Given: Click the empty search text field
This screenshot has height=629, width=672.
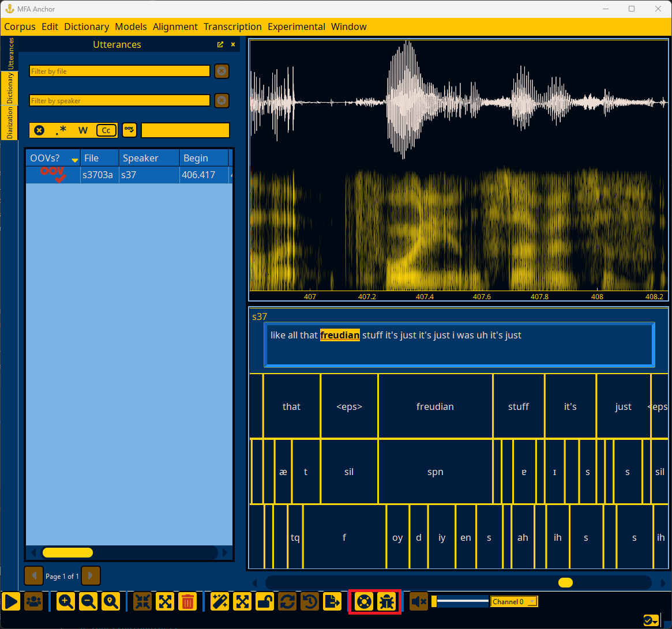Looking at the screenshot, I should [186, 130].
